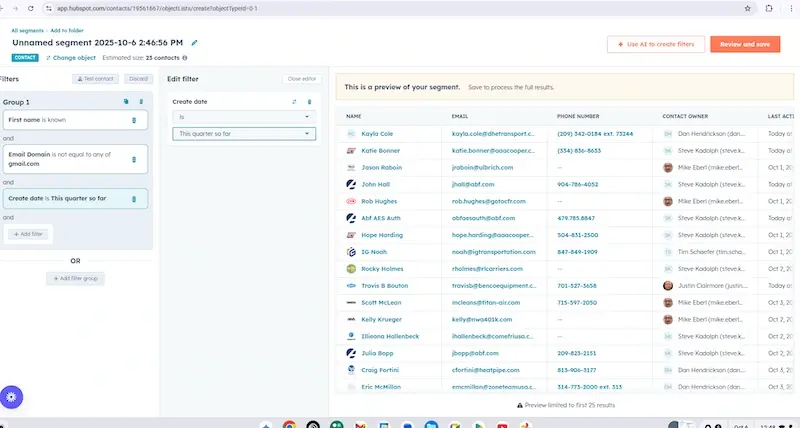The width and height of the screenshot is (800, 428).
Task: Click the owner avatar in Travis B Bouton's row
Action: [x=668, y=286]
